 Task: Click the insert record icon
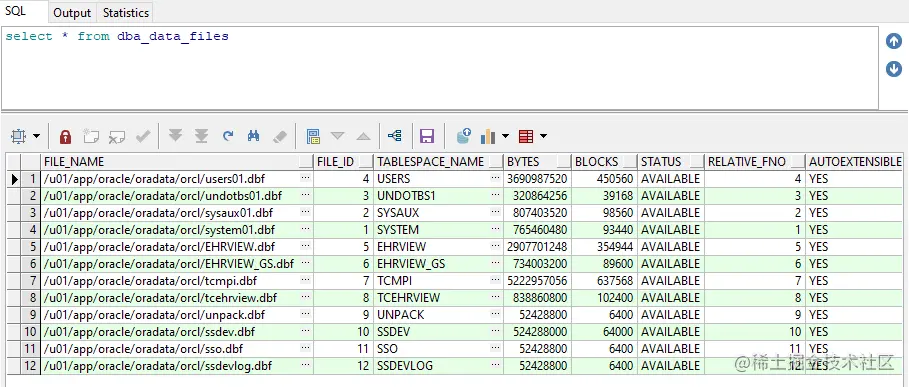[91, 137]
